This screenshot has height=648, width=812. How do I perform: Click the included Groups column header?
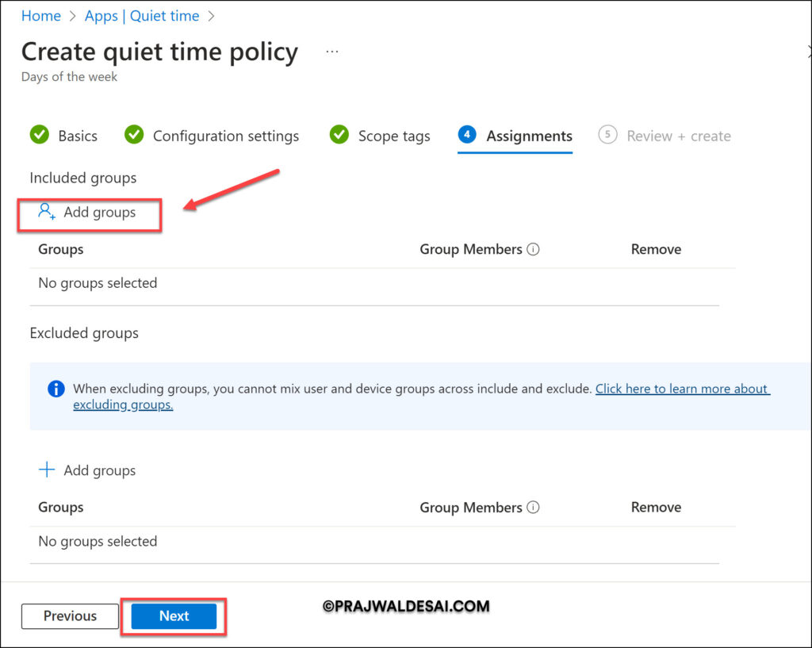click(x=60, y=249)
